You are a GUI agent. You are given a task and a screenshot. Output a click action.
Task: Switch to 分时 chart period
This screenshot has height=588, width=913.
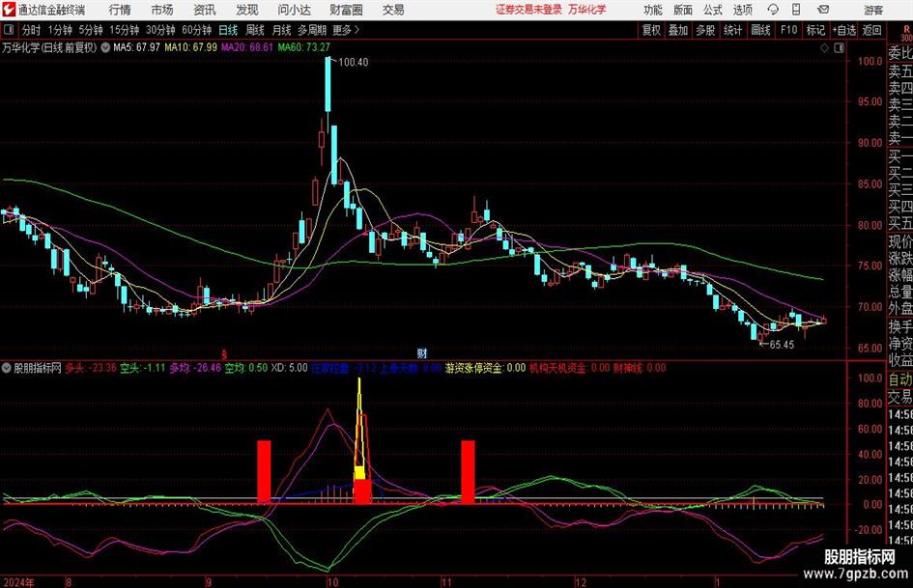32,30
